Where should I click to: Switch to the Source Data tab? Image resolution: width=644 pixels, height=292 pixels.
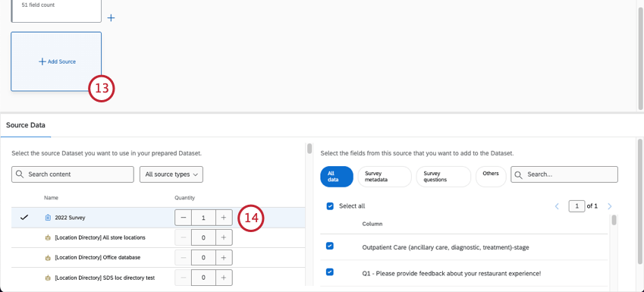(26, 125)
